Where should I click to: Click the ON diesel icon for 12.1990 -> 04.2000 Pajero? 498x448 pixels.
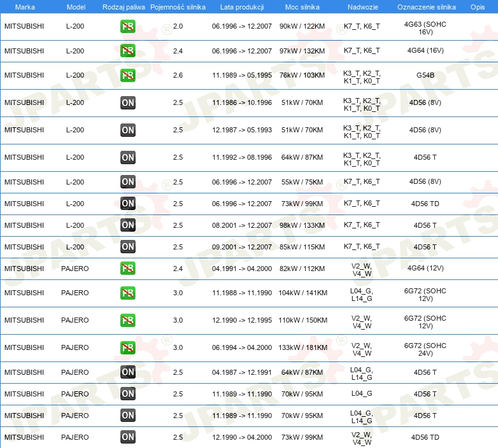(x=127, y=437)
